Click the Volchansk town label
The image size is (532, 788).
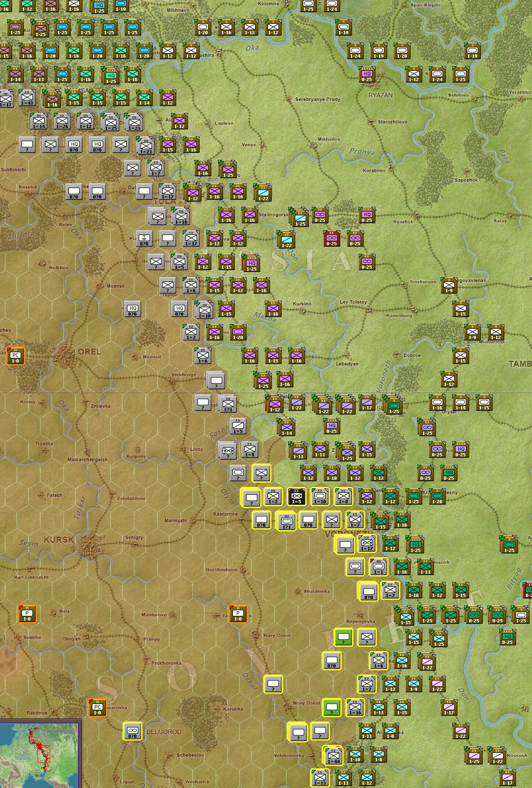pyautogui.click(x=197, y=781)
